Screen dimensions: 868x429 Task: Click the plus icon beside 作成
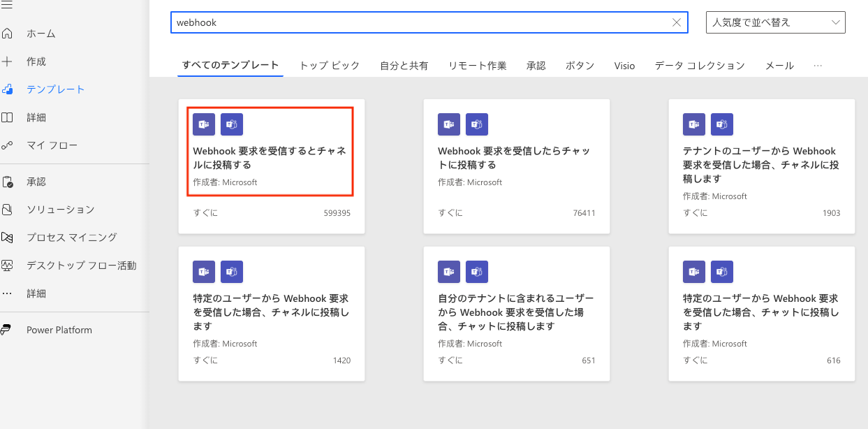[7, 61]
